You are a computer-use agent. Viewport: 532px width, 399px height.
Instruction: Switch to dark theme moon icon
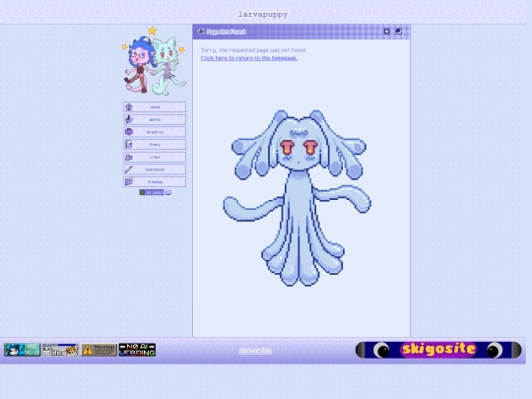(399, 32)
